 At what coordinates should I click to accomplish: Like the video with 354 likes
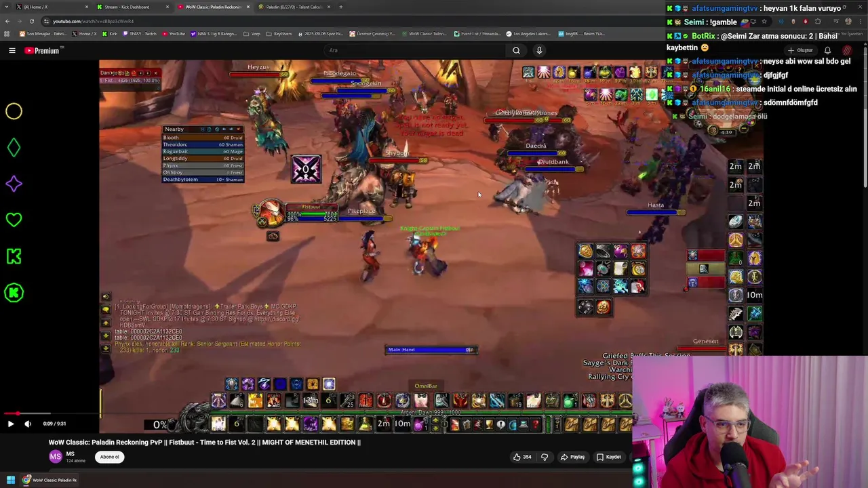tap(522, 457)
